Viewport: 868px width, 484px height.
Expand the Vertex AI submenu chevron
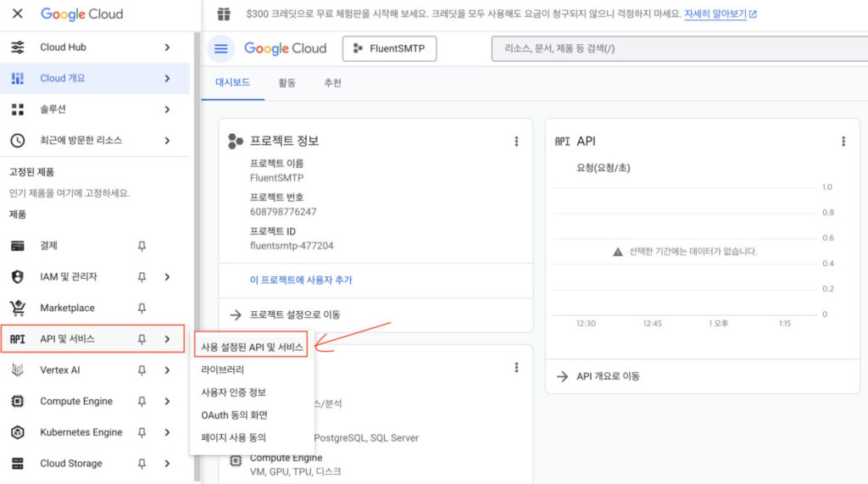167,370
